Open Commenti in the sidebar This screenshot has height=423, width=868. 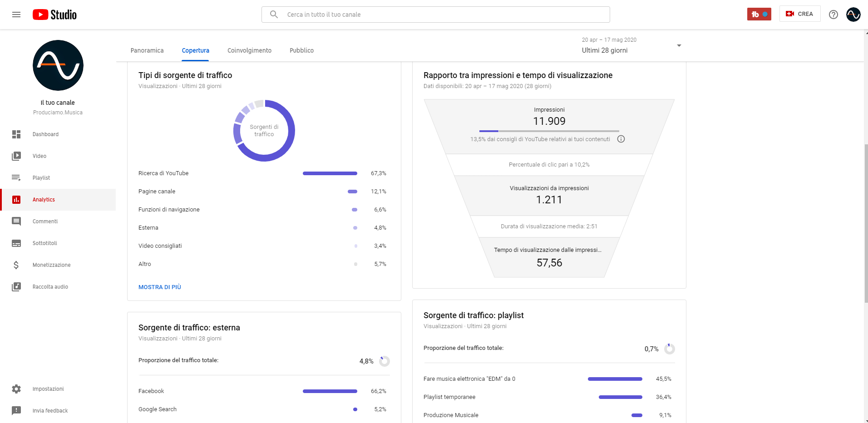click(58, 221)
